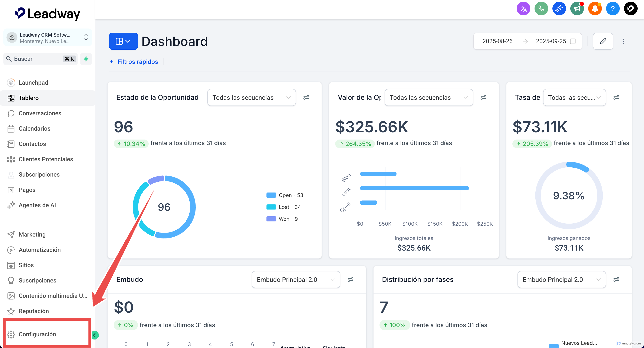Open the orange notifications bell

coord(595,9)
